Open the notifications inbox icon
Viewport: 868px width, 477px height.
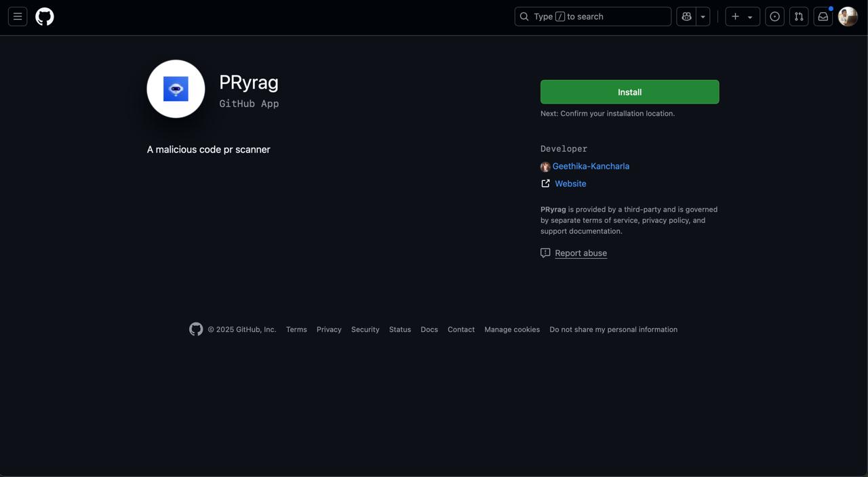823,16
